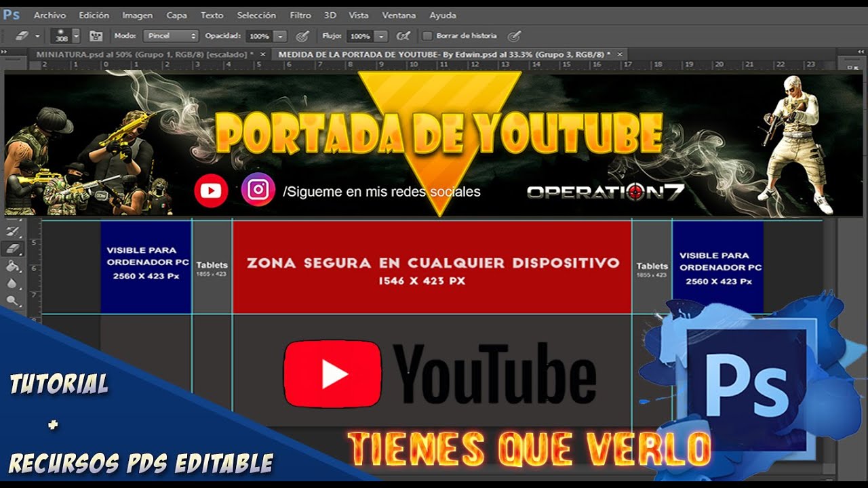This screenshot has height=488, width=868.
Task: Toggle pressure for size icon after Borrar de historia
Action: pyautogui.click(x=515, y=36)
